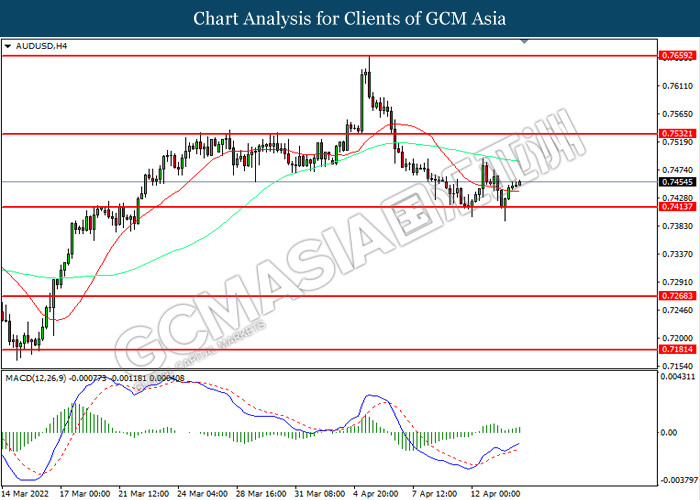Click the 0.76110 price scale value

click(x=677, y=86)
